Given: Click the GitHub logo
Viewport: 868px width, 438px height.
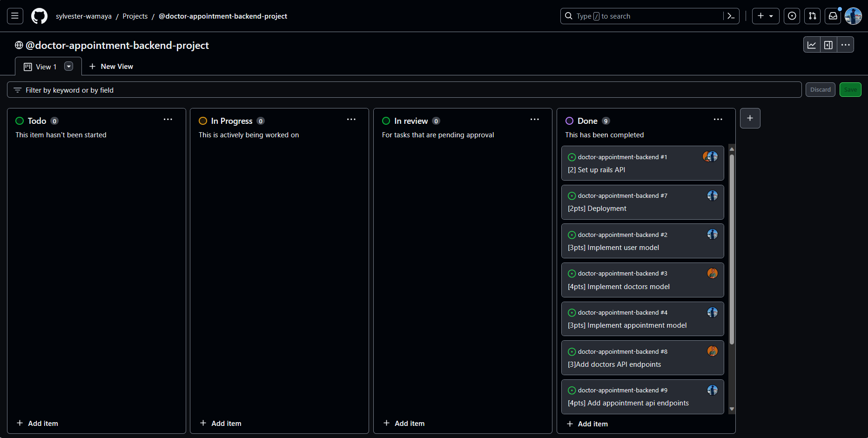Looking at the screenshot, I should [x=39, y=16].
